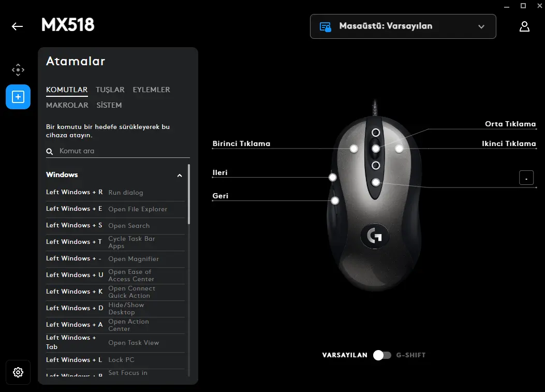
Task: Click the command list scrollbar
Action: tap(189, 195)
